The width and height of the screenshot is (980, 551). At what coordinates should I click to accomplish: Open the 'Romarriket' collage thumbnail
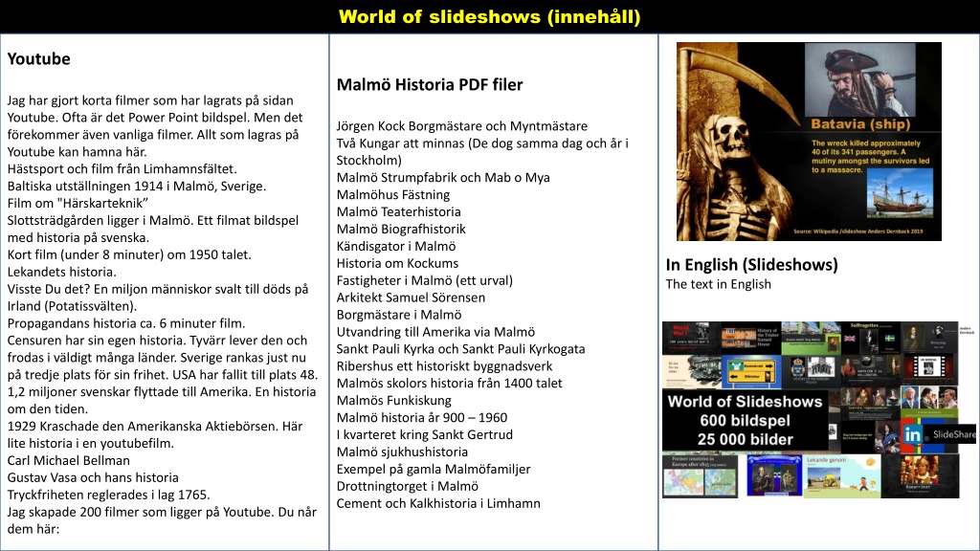920,476
